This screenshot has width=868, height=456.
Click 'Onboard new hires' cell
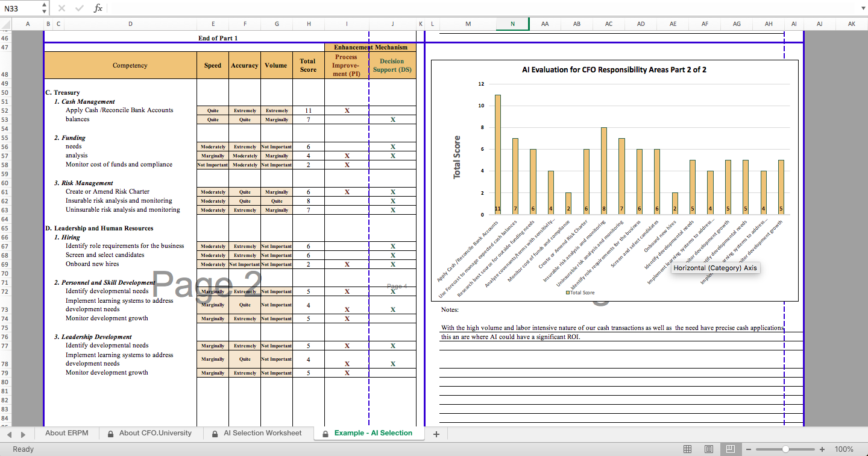tap(92, 264)
